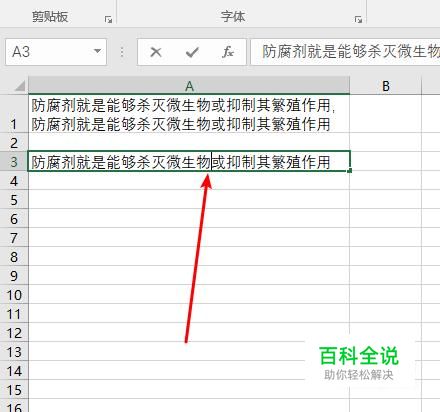Confirm the cell entry with checkmark
This screenshot has height=412, width=440.
click(192, 52)
